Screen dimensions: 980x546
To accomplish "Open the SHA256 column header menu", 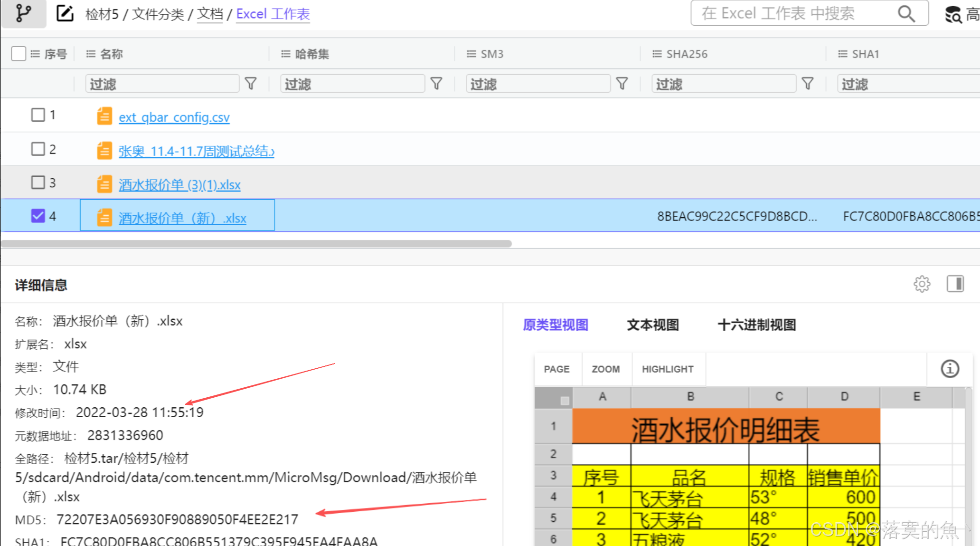I will pos(657,54).
